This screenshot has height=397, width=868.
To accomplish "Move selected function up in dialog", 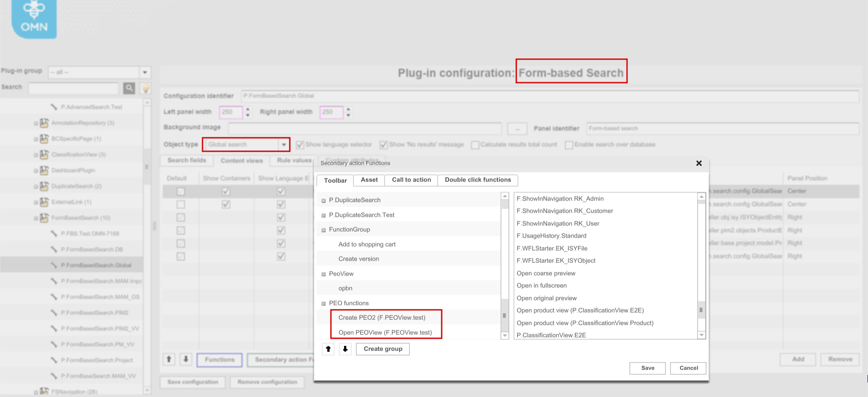I will pyautogui.click(x=328, y=349).
